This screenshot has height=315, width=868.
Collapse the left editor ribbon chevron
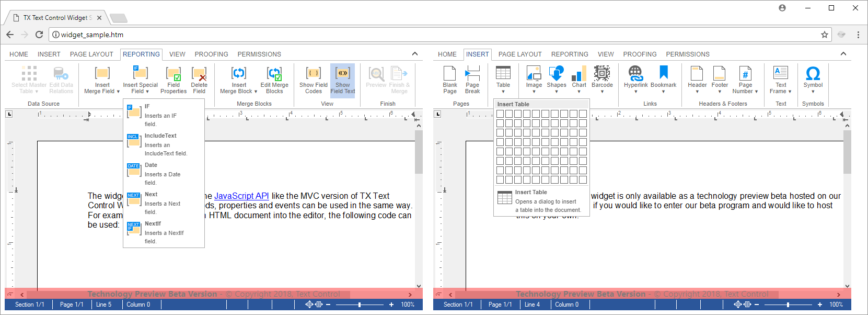pyautogui.click(x=415, y=54)
